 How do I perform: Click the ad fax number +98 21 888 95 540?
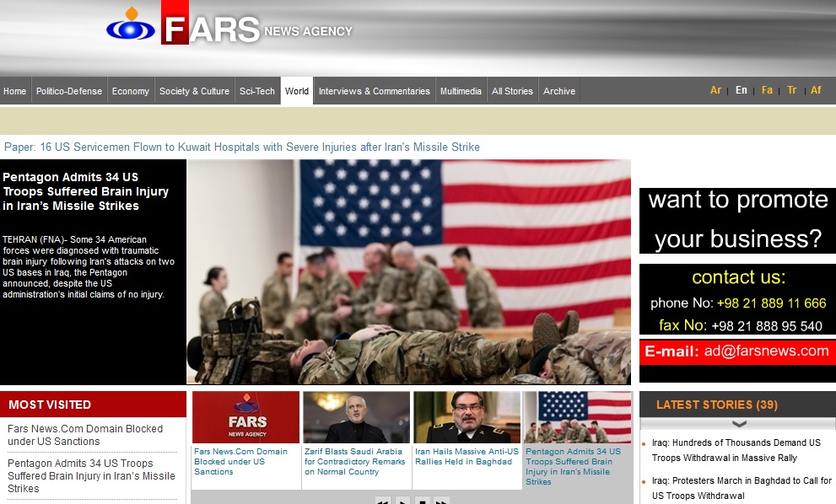767,326
